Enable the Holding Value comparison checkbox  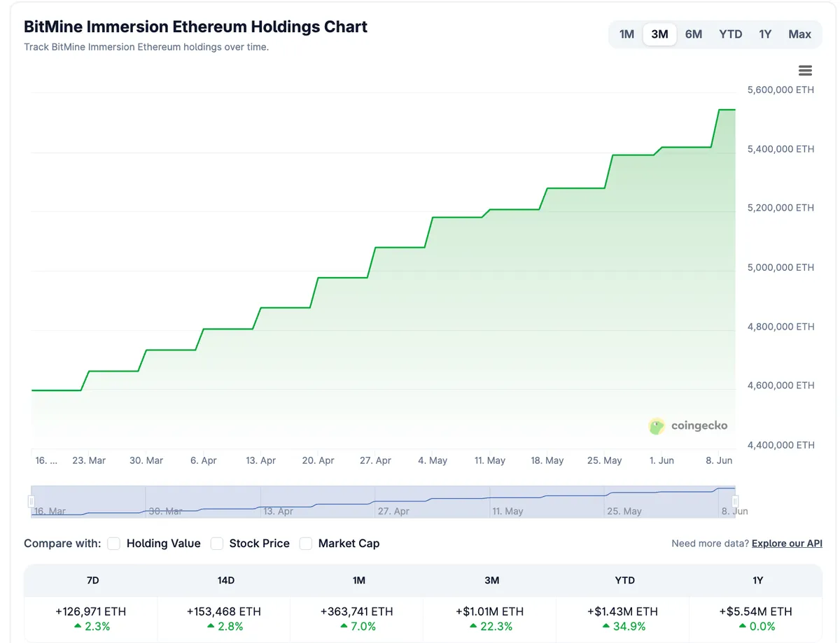114,544
